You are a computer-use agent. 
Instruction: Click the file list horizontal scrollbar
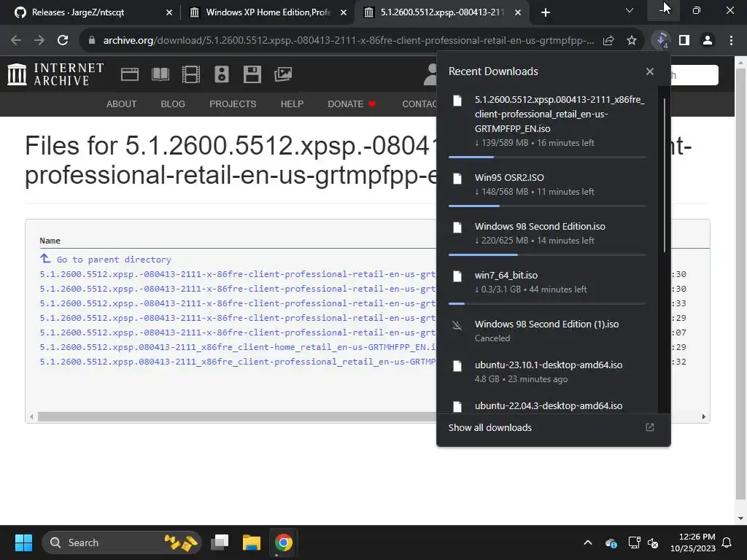tap(237, 416)
